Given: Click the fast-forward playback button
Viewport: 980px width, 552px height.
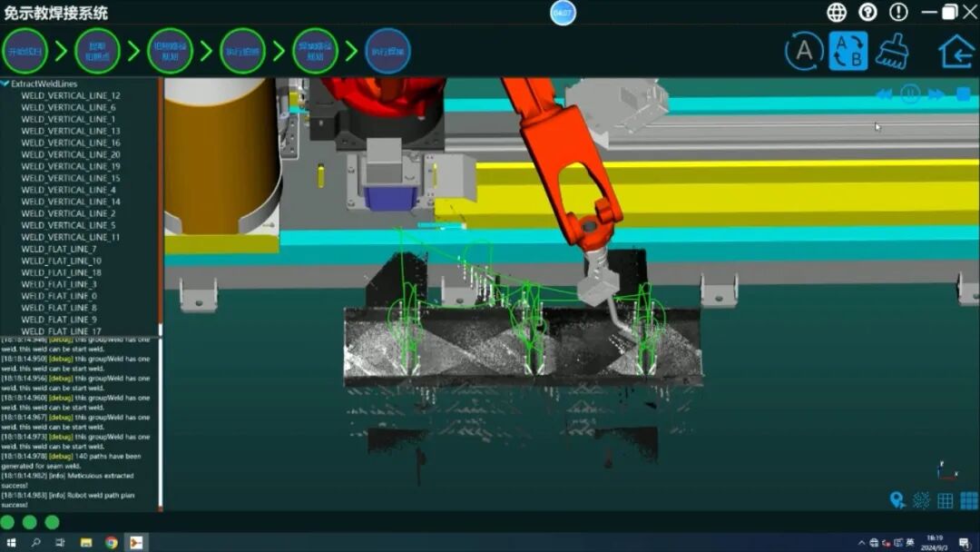Looking at the screenshot, I should [x=936, y=94].
